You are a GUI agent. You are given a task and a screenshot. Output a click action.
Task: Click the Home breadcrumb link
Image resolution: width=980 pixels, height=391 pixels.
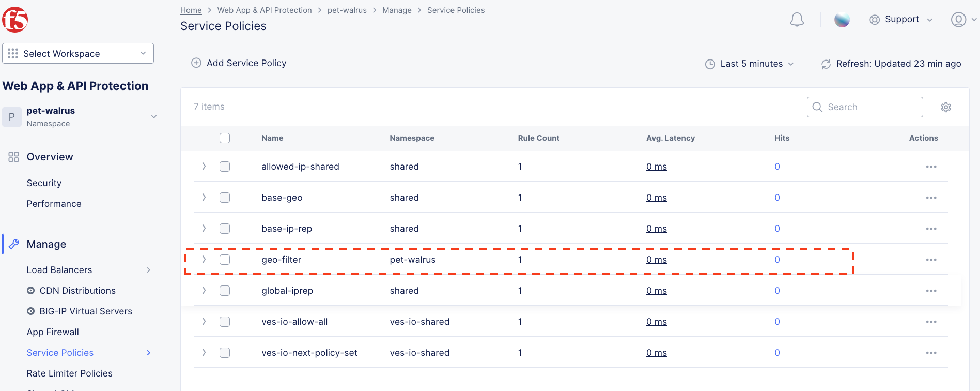click(191, 10)
